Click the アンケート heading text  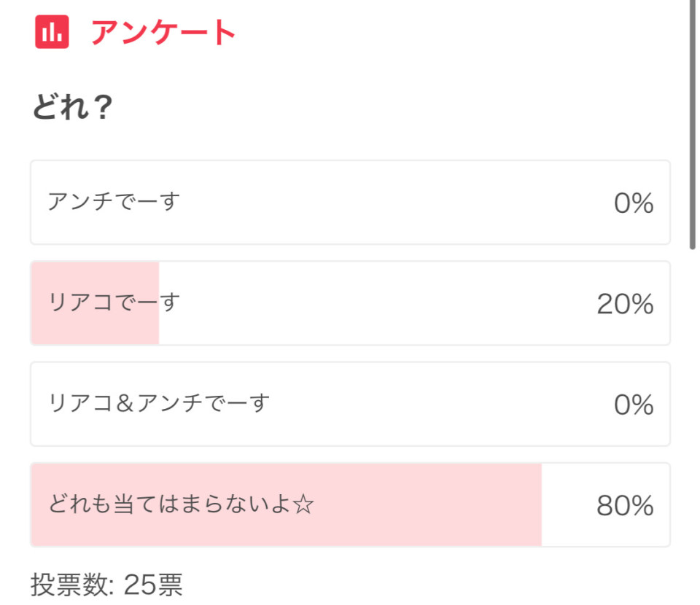pyautogui.click(x=163, y=32)
